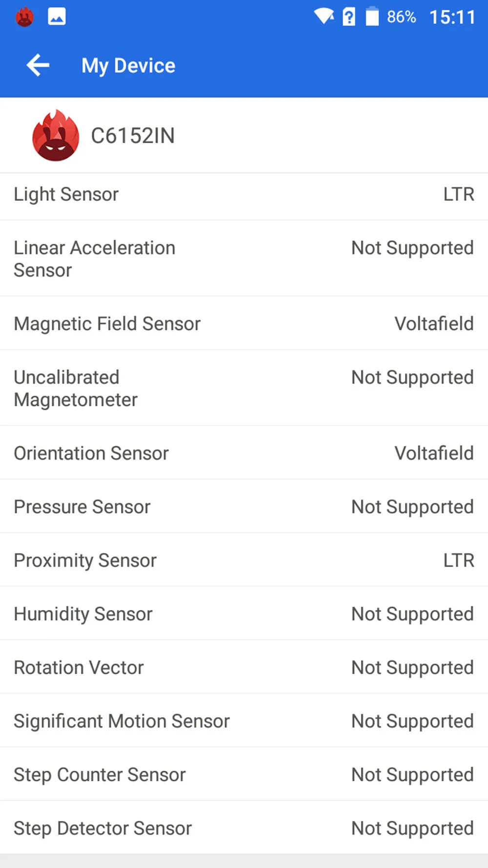This screenshot has height=868, width=488.
Task: Select the My Device title
Action: pyautogui.click(x=128, y=65)
